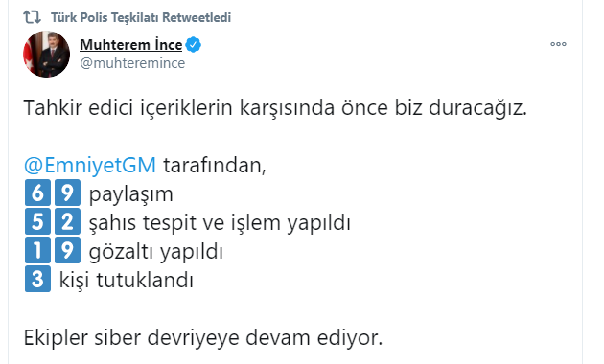Open Muhterem İnce's profile picture
604x364 pixels.
pyautogui.click(x=47, y=55)
